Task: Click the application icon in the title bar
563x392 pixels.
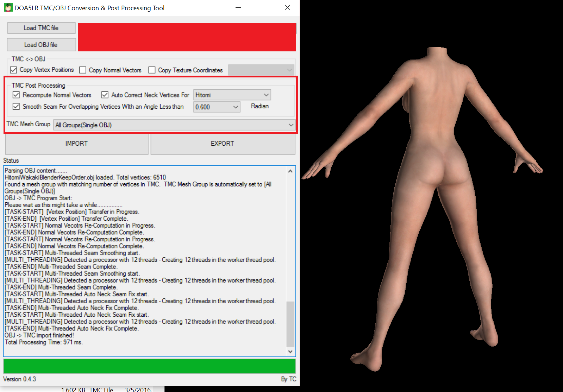Action: [x=8, y=8]
